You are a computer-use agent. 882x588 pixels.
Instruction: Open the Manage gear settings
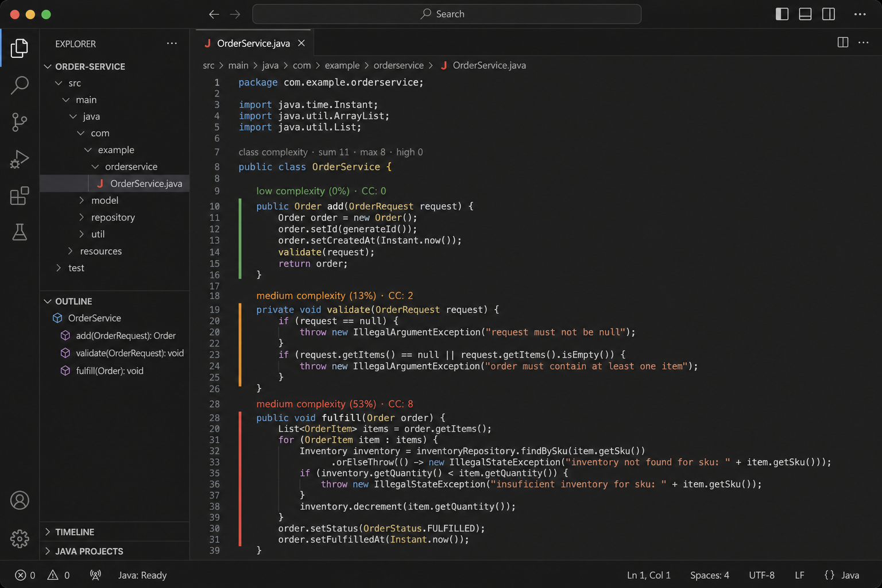pos(20,538)
